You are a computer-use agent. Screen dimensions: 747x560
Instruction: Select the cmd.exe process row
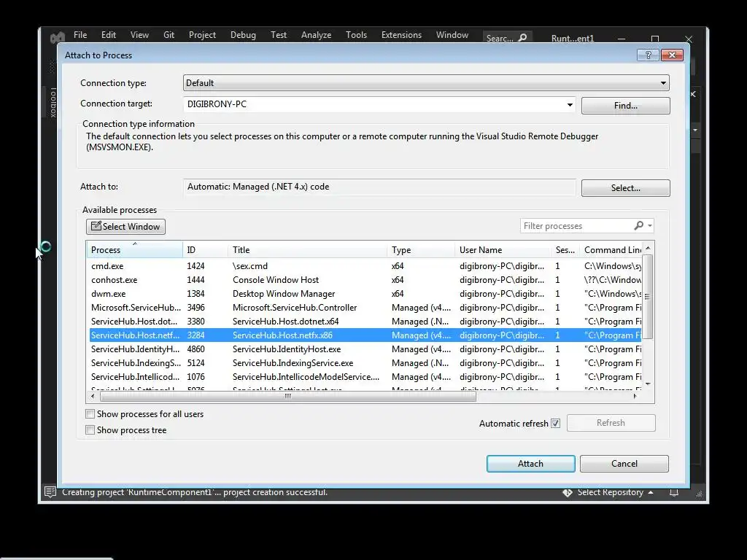[365, 266]
